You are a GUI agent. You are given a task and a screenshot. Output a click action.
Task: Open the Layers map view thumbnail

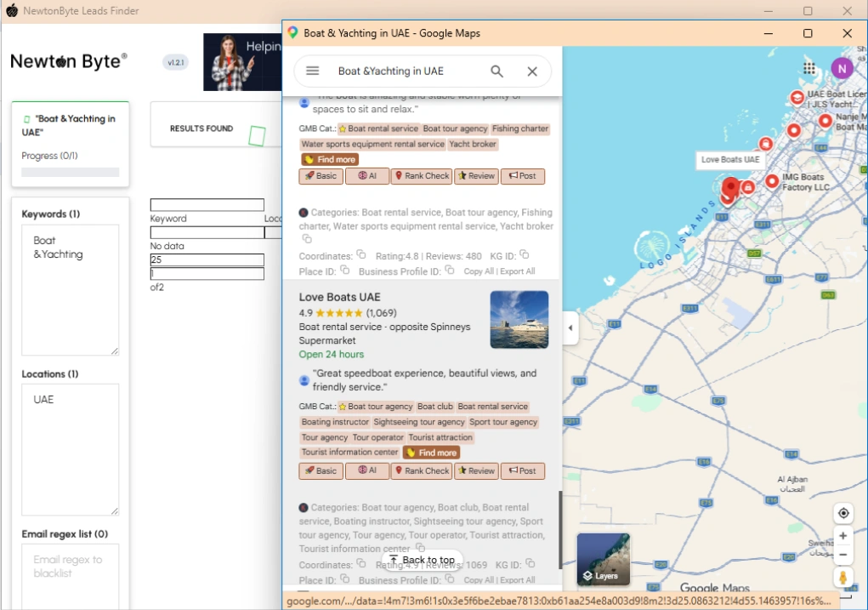(x=603, y=559)
